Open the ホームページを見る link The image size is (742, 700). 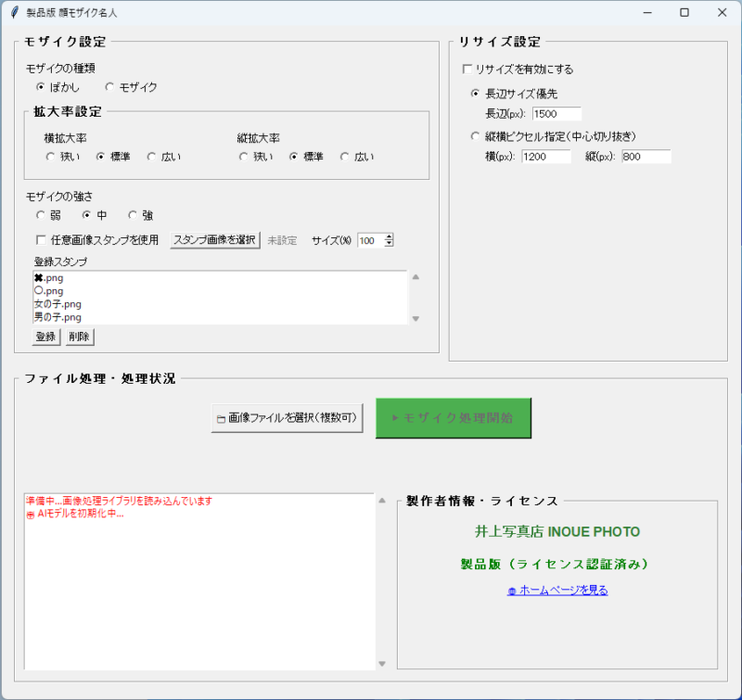click(x=557, y=590)
